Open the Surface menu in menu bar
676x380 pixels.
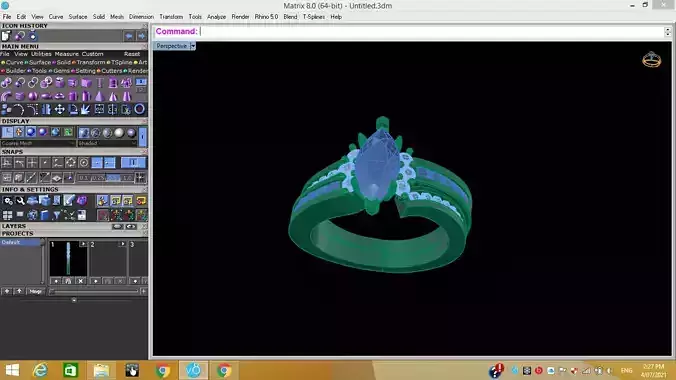tap(78, 17)
